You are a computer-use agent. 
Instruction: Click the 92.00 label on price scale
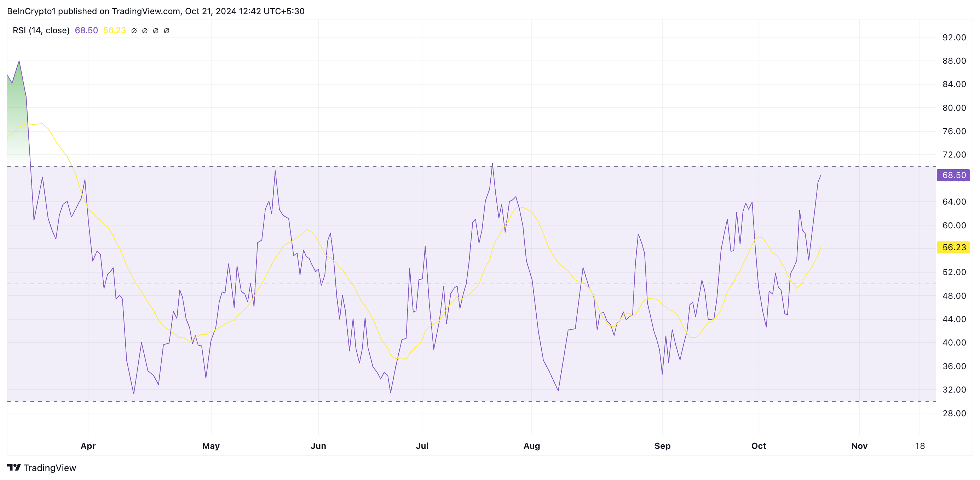(x=954, y=37)
